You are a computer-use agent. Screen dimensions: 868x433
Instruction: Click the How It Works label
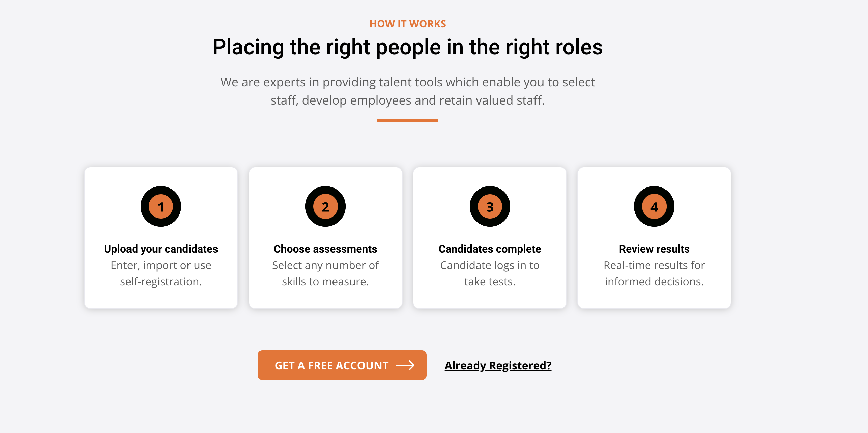(408, 24)
